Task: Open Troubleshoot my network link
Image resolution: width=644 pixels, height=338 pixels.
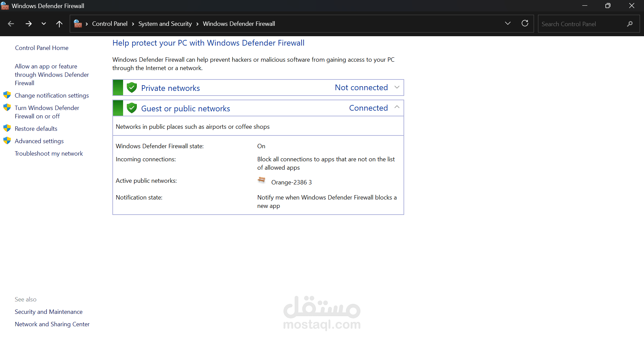Action: coord(49,154)
